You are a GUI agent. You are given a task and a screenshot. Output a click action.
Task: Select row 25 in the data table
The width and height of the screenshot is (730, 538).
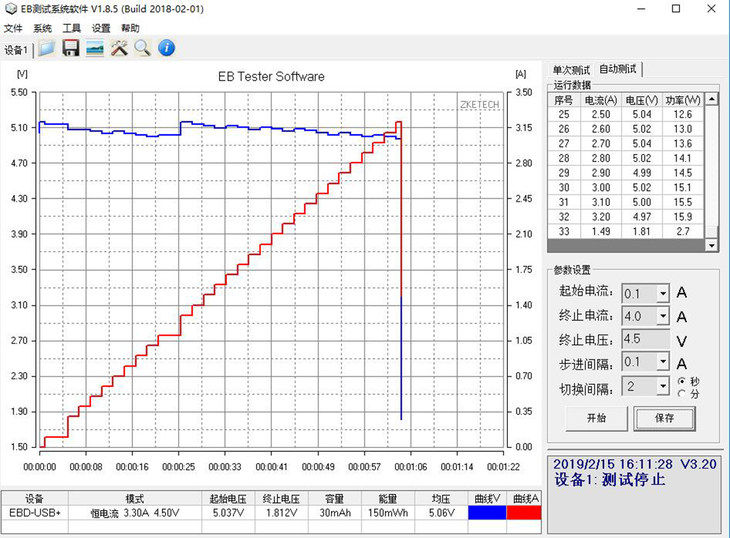[x=627, y=114]
